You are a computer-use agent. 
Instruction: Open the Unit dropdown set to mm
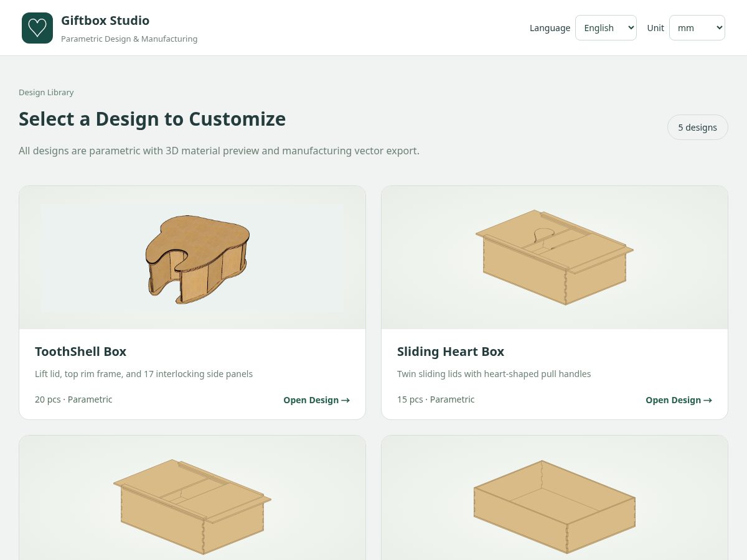(697, 28)
